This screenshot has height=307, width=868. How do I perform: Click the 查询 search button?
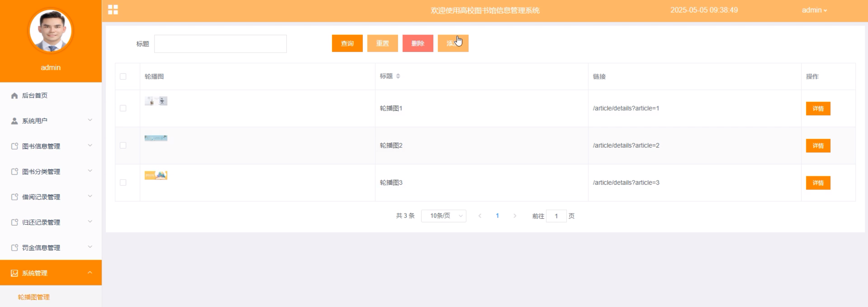pos(347,44)
